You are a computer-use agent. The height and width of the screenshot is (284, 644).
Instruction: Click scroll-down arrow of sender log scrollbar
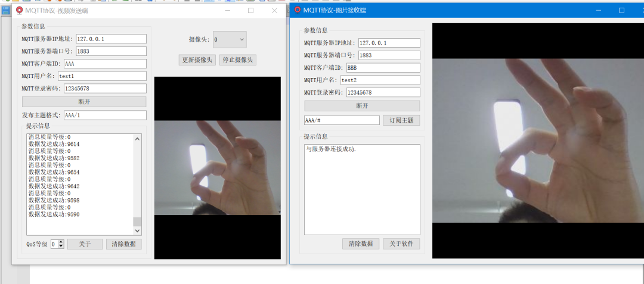coord(138,231)
